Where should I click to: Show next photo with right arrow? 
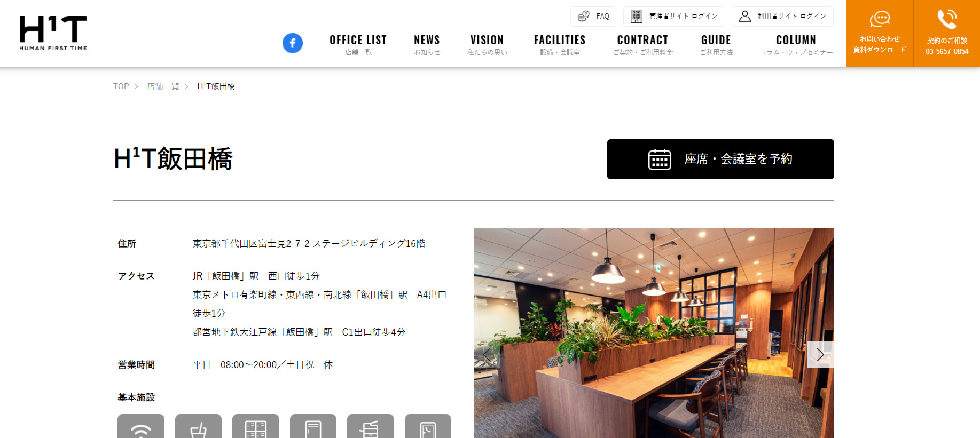(x=821, y=355)
